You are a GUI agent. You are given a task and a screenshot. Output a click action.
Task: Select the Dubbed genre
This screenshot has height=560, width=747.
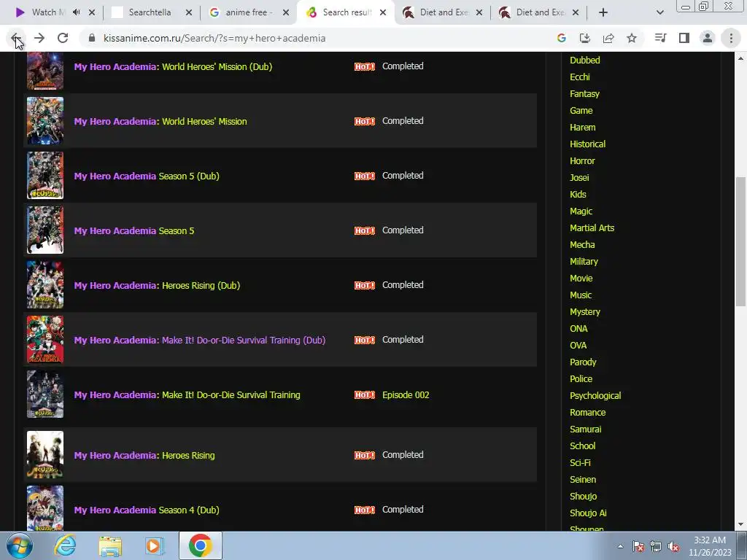[x=584, y=61]
